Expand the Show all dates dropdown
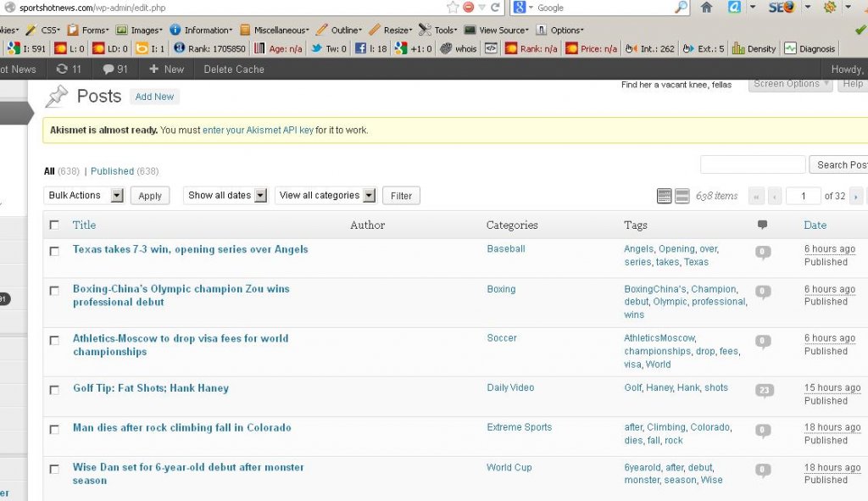868x501 pixels. pos(225,196)
